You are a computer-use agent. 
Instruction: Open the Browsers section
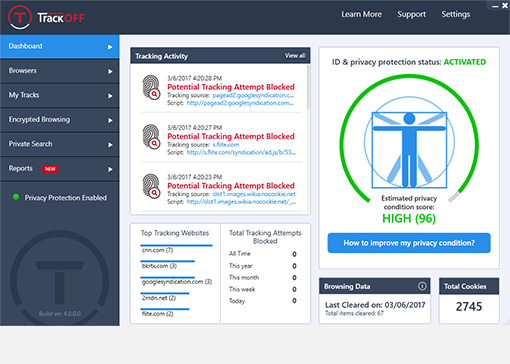pos(60,71)
